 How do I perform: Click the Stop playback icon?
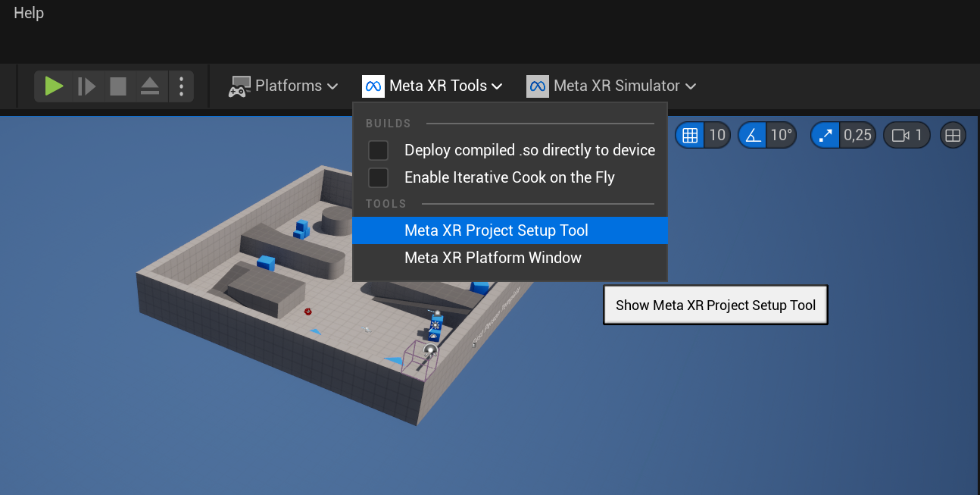[x=117, y=86]
